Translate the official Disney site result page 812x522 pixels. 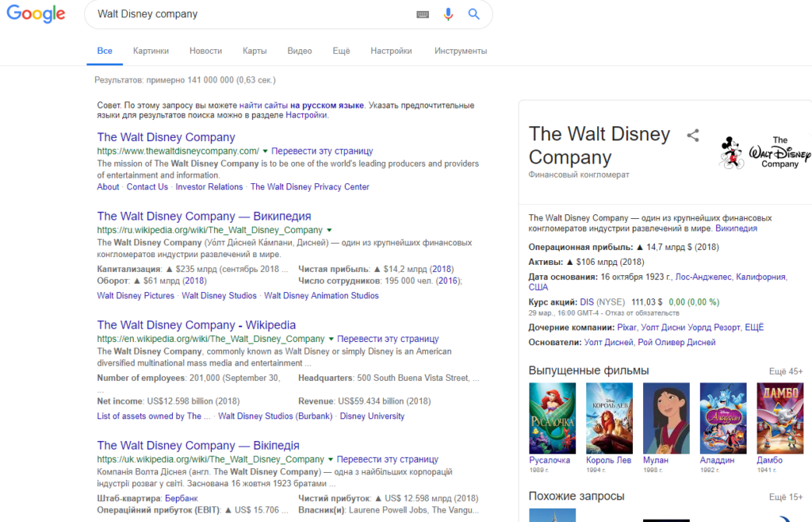322,152
